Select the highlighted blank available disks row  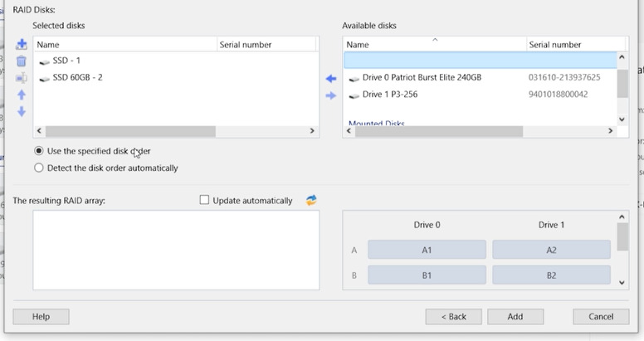[481, 61]
